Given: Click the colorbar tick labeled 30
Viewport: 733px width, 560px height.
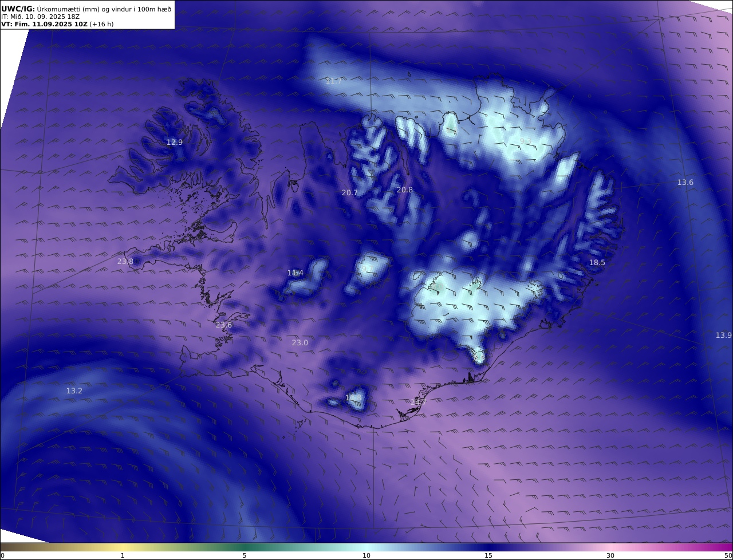Looking at the screenshot, I should (x=610, y=555).
